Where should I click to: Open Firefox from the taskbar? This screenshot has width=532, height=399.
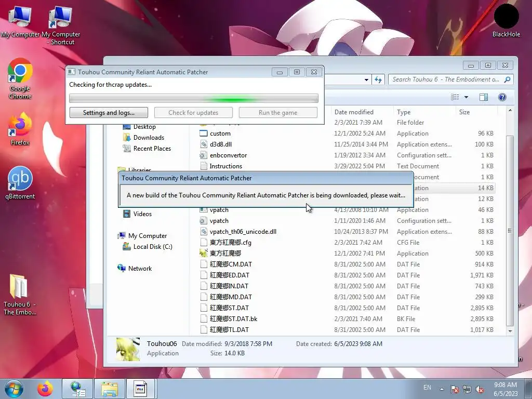[45, 389]
